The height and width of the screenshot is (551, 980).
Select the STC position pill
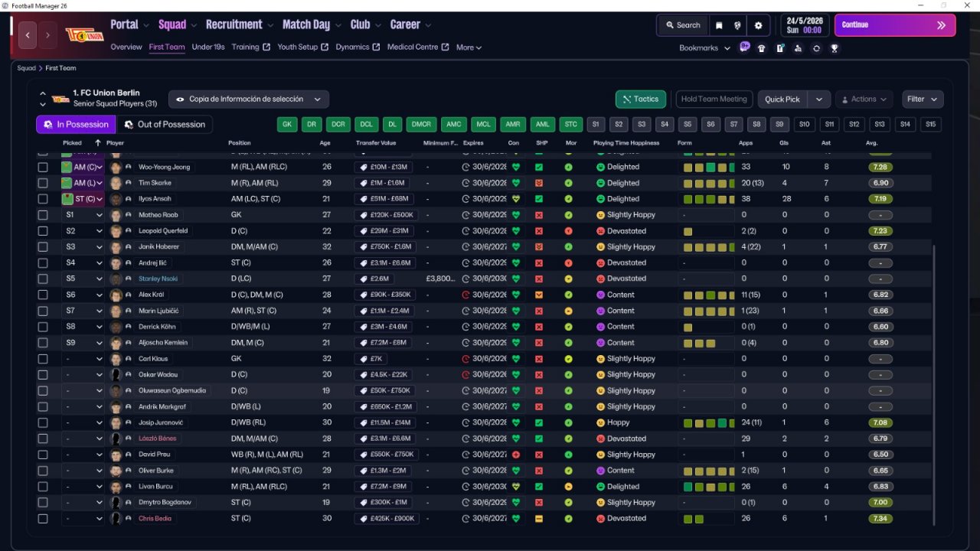point(570,124)
